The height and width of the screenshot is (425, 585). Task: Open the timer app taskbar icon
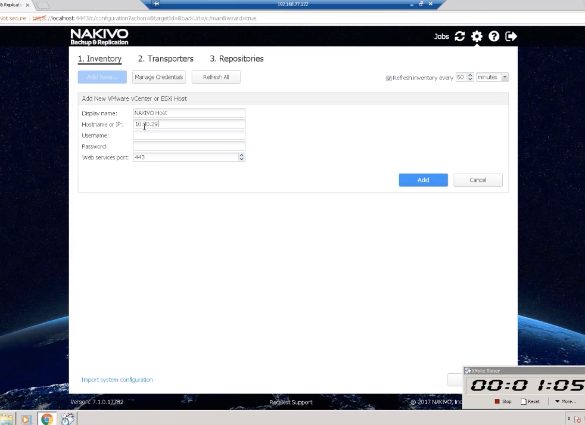(68, 419)
